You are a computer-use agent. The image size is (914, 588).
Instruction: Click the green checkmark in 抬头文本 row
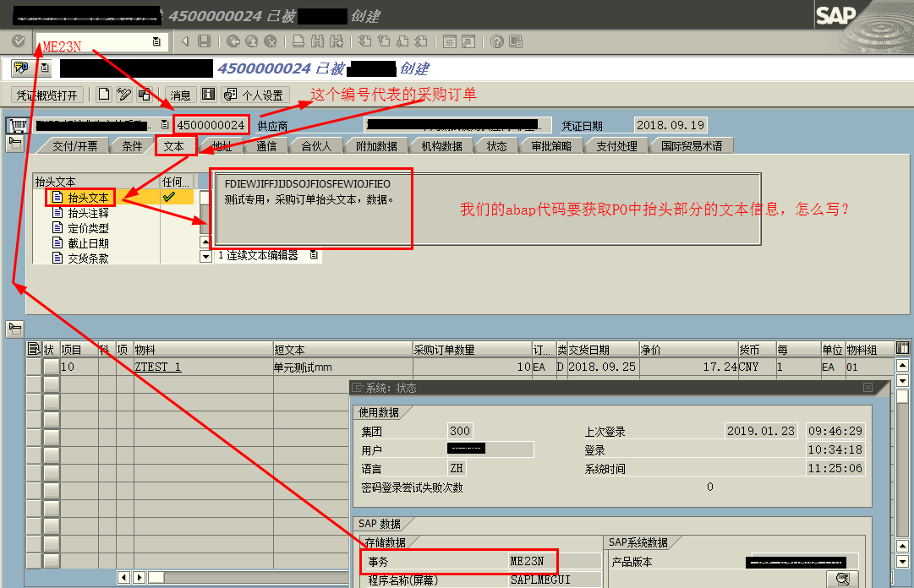[169, 198]
